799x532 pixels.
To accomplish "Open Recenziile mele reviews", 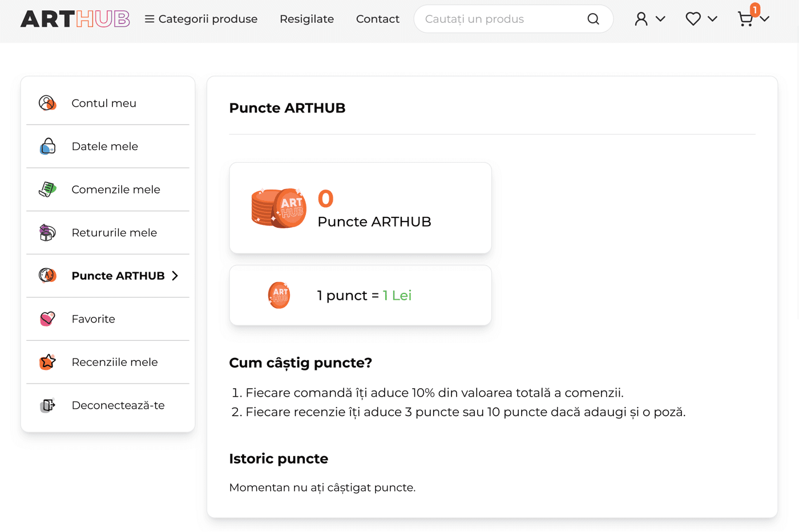I will pos(108,362).
